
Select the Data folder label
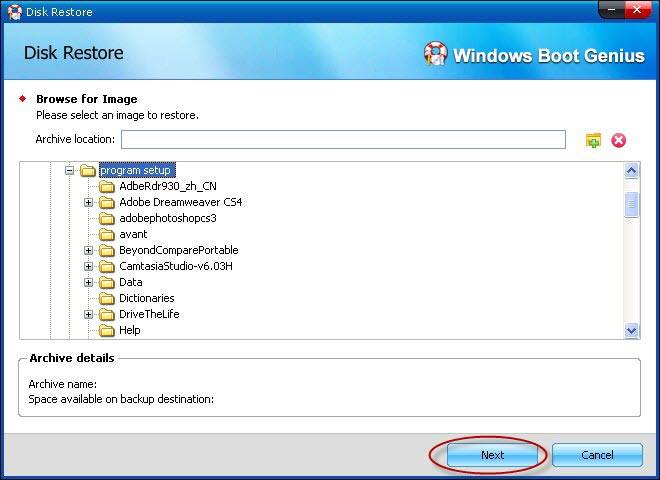tap(130, 282)
